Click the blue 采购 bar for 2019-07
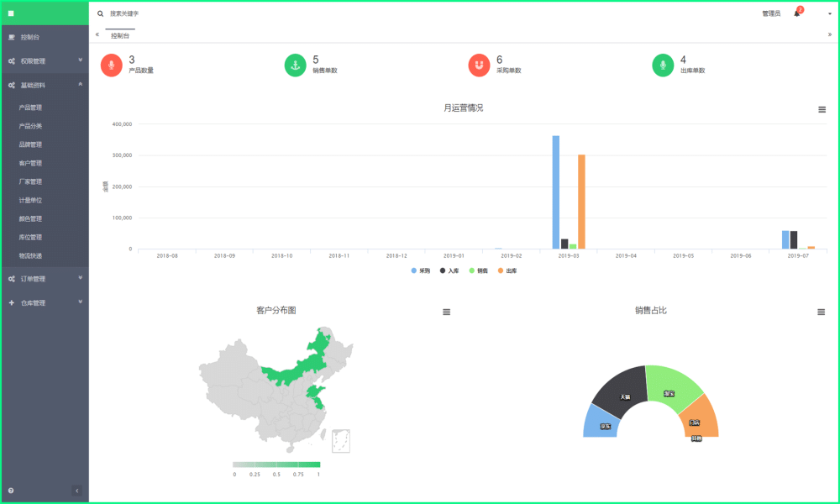Screen dimensions: 840x504 coord(785,240)
